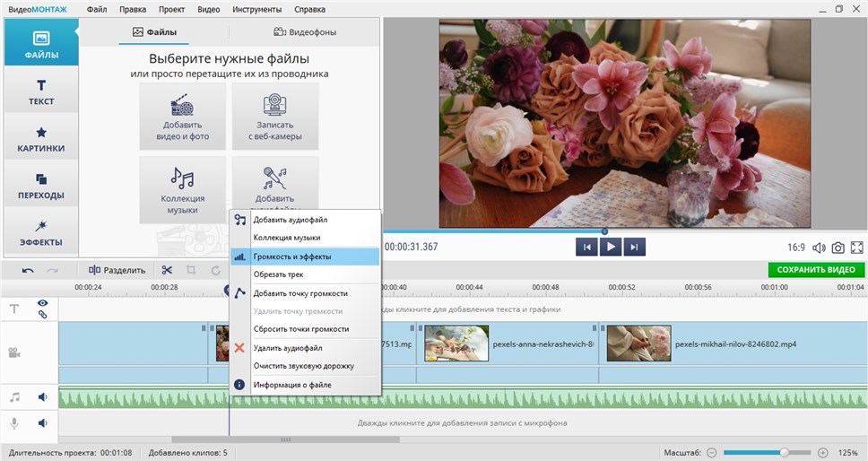
Task: Click the Масштаб zoom slider handle
Action: tap(784, 453)
